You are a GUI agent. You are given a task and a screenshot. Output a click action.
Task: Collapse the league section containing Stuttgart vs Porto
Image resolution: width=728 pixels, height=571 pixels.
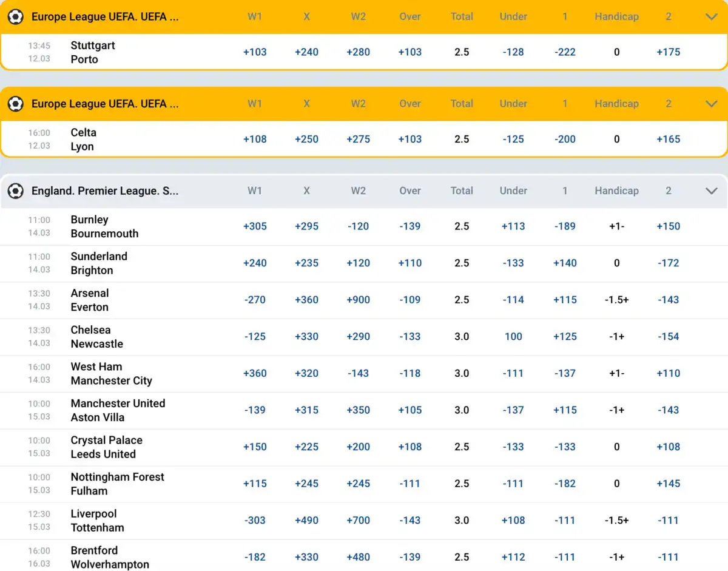tap(712, 17)
